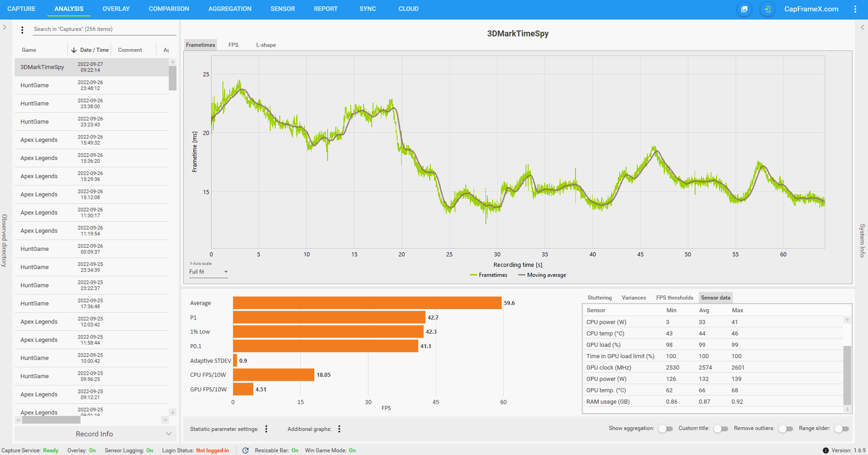Expand the System Info panel arrow

pyautogui.click(x=862, y=27)
